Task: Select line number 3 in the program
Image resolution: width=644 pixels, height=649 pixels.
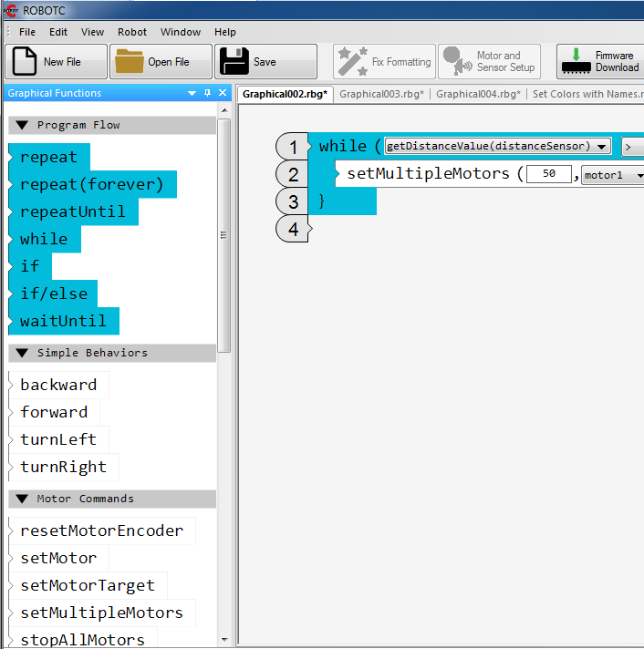Action: point(293,201)
